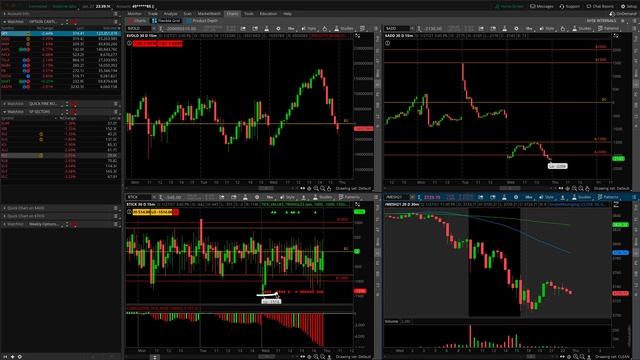Open the $ADD chart timeframe dropdown
Image resolution: width=640 pixels, height=360 pixels.
(x=529, y=29)
